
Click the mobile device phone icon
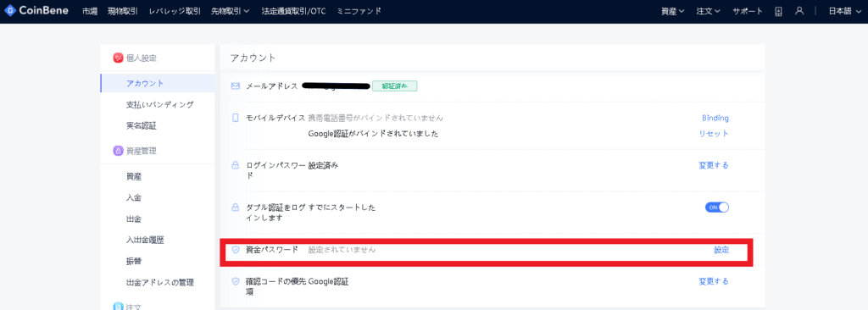pos(236,118)
